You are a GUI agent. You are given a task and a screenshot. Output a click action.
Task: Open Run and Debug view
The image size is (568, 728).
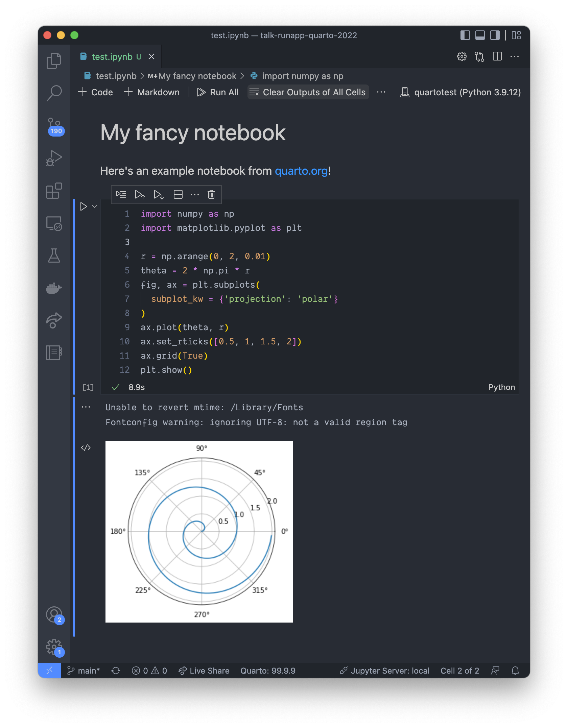pyautogui.click(x=54, y=157)
